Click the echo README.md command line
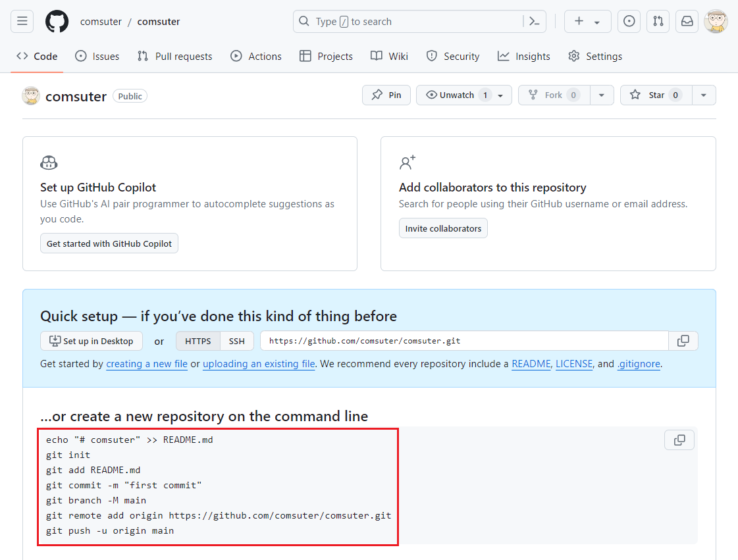The image size is (738, 560). tap(130, 440)
